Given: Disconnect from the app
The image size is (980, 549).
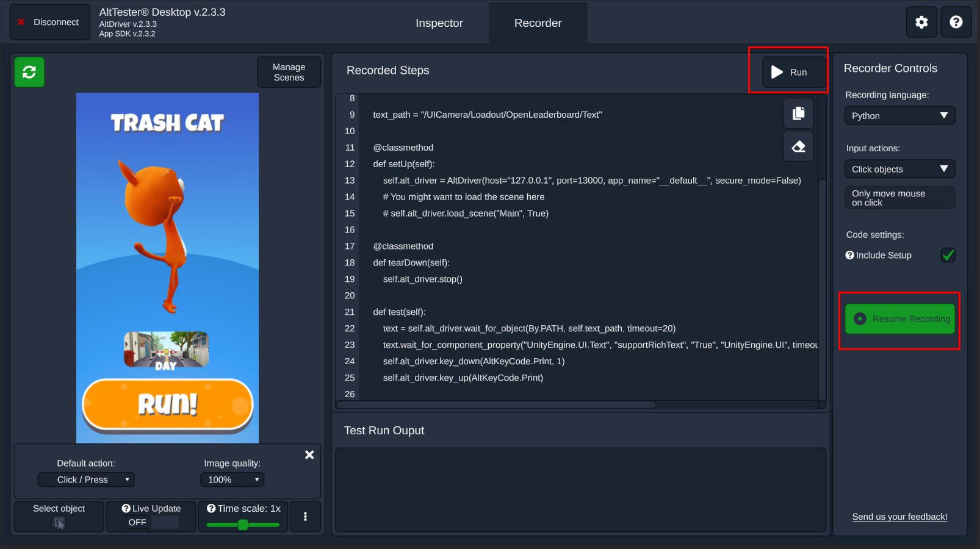Looking at the screenshot, I should [49, 23].
